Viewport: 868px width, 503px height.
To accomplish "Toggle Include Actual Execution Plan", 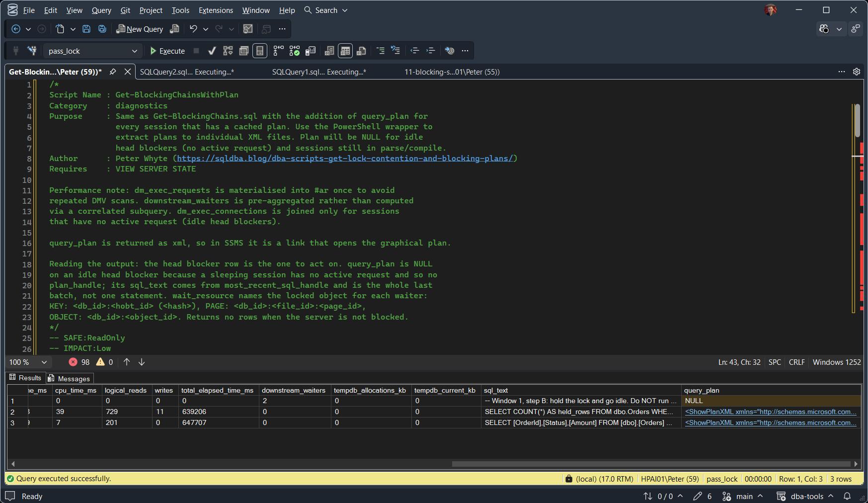I will click(279, 51).
